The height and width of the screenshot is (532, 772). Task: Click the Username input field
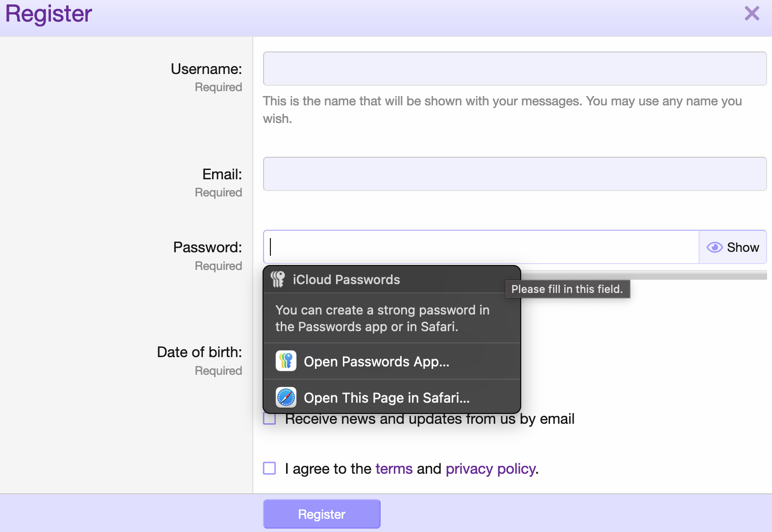coord(515,69)
